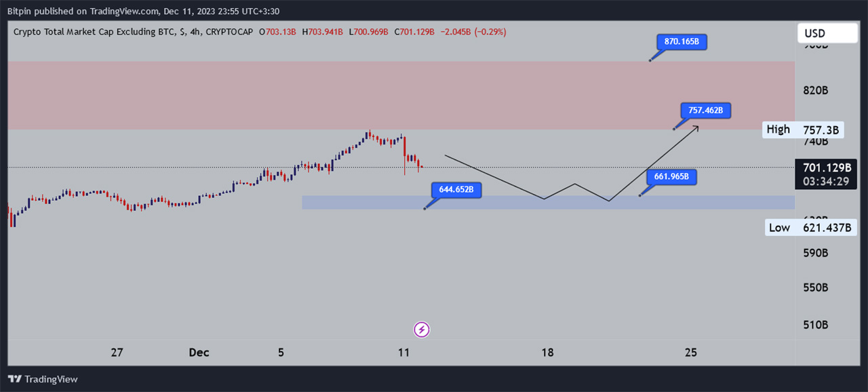
Task: Click the Dec label on the time axis
Action: click(x=199, y=353)
